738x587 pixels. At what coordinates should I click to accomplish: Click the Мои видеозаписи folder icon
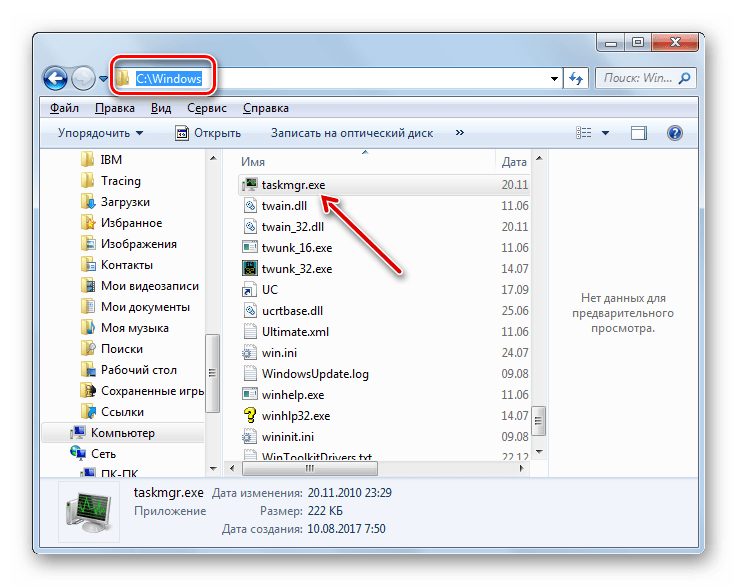point(88,286)
